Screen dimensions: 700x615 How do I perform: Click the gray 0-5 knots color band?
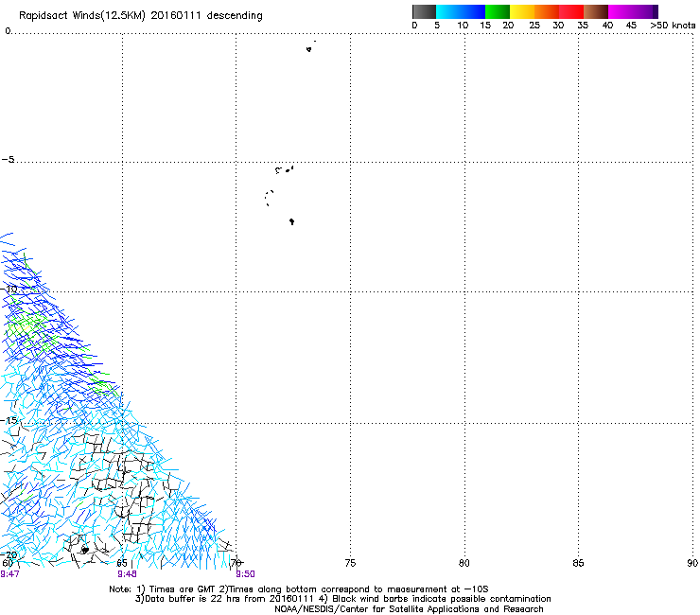tap(424, 11)
